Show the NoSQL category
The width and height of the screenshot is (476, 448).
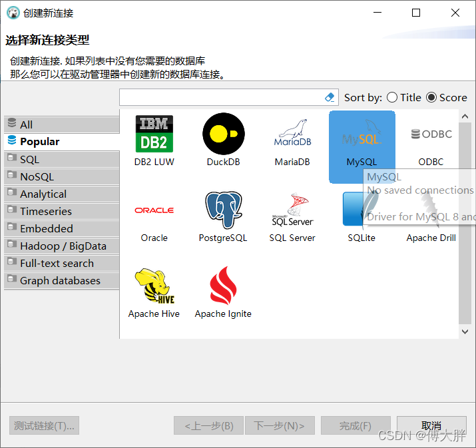(62, 176)
